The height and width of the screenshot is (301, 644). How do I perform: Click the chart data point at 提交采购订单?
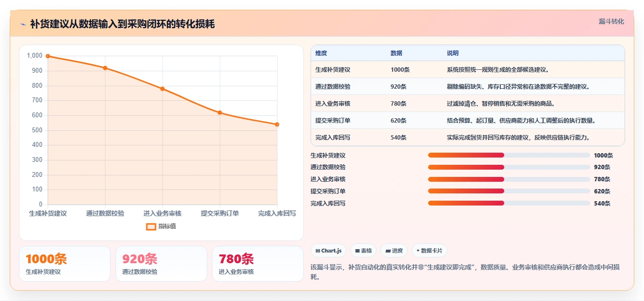pyautogui.click(x=220, y=112)
